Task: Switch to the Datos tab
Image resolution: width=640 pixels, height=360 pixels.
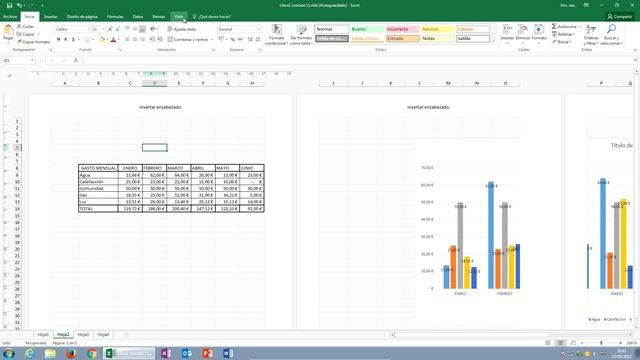Action: pyautogui.click(x=138, y=17)
